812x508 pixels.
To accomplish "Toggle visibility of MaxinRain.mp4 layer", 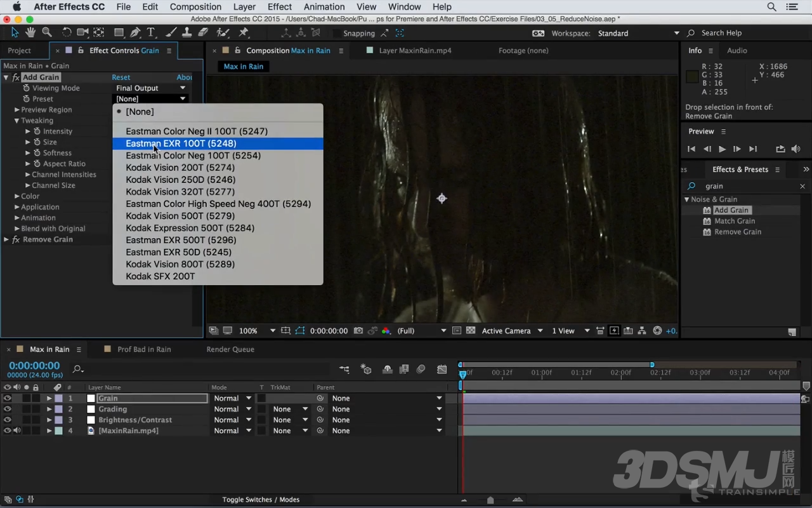I will (8, 431).
